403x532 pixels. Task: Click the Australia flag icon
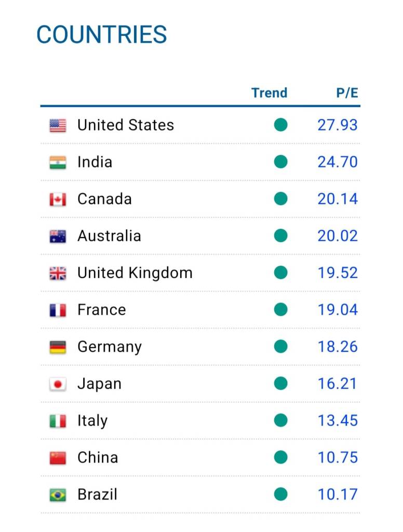click(58, 236)
